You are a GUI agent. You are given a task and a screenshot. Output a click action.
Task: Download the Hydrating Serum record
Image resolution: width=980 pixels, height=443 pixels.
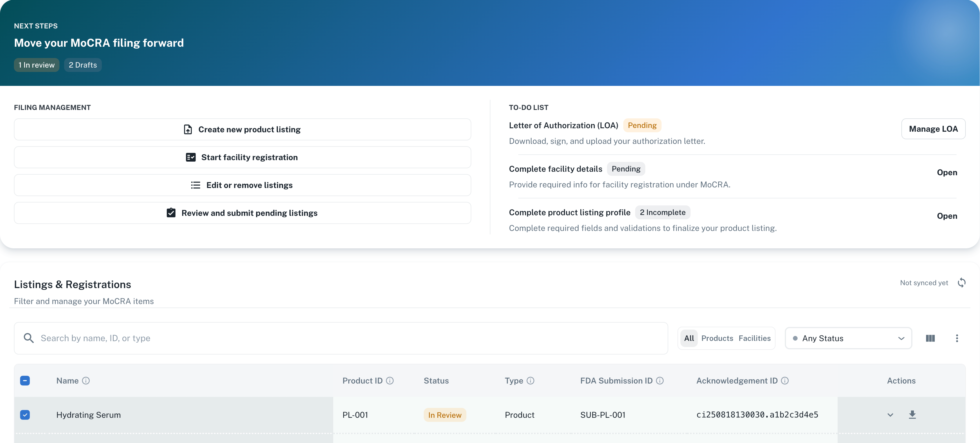[x=912, y=415]
